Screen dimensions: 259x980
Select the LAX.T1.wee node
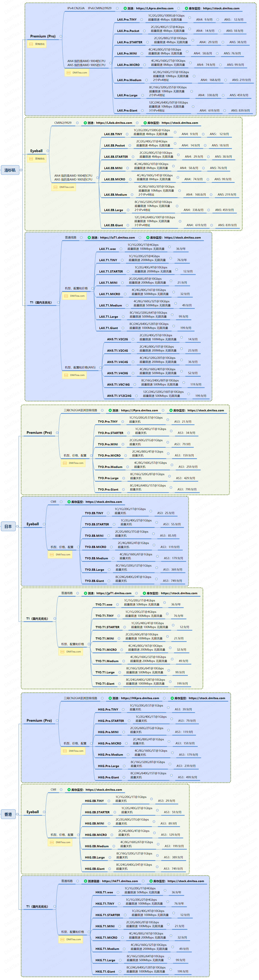point(107,249)
